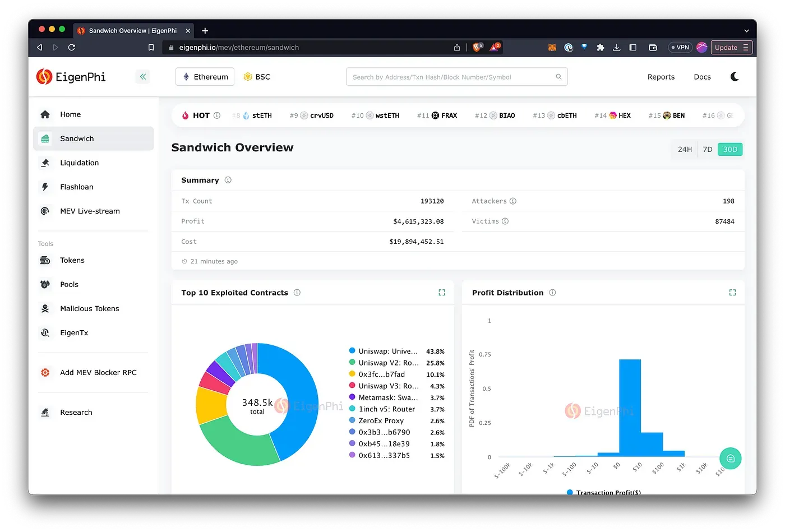
Task: Toggle Transaction Profit($) chart legend
Action: (x=604, y=492)
